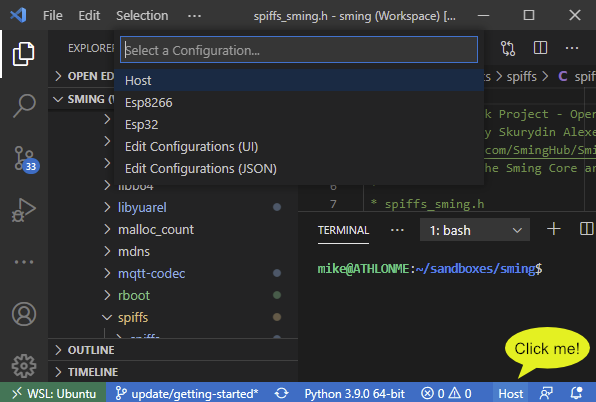This screenshot has width=596, height=402.
Task: Open the Accounts icon
Action: (x=24, y=314)
